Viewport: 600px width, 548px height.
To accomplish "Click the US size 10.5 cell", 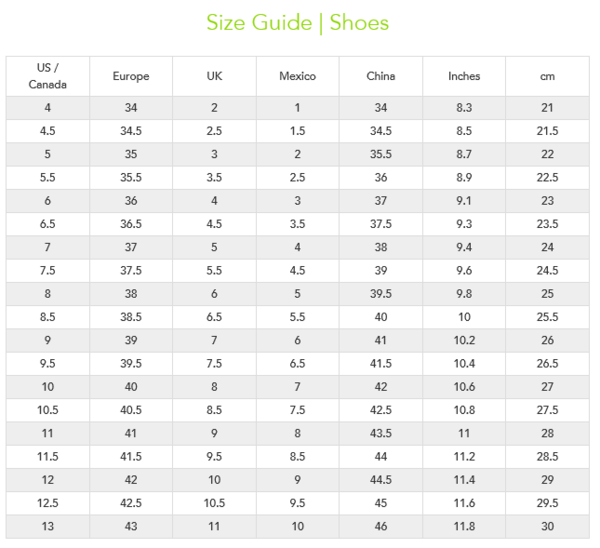I will coord(47,410).
